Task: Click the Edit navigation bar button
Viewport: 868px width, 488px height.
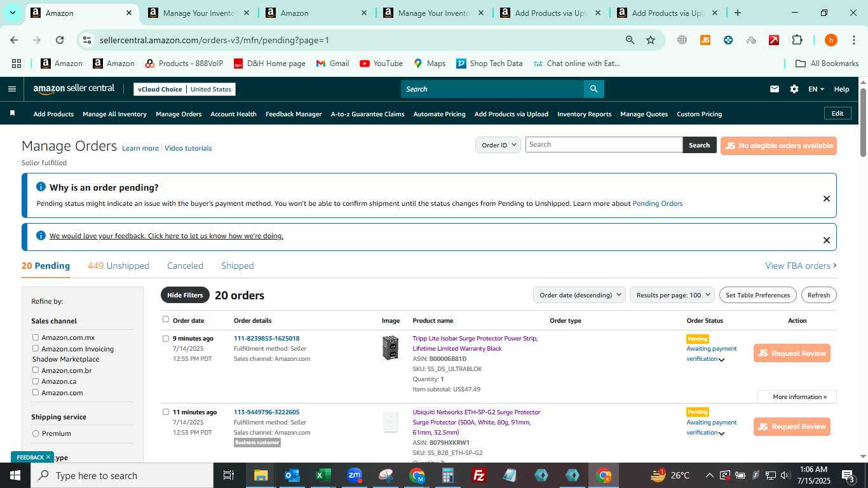Action: click(837, 113)
